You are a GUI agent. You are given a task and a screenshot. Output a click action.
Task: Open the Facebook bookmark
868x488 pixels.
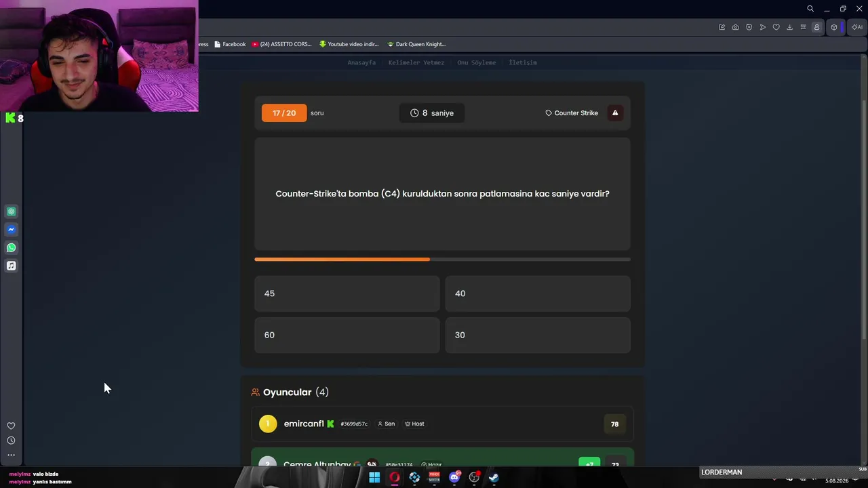coord(230,44)
